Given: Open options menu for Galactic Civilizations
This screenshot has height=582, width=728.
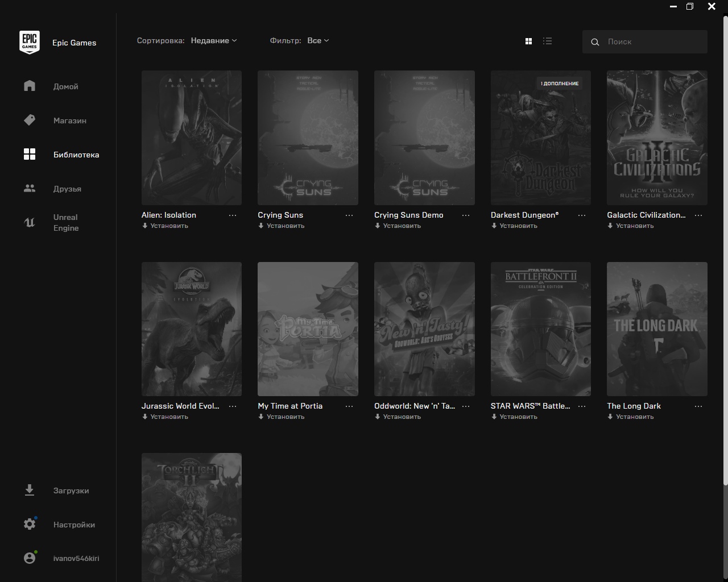Looking at the screenshot, I should pos(698,215).
